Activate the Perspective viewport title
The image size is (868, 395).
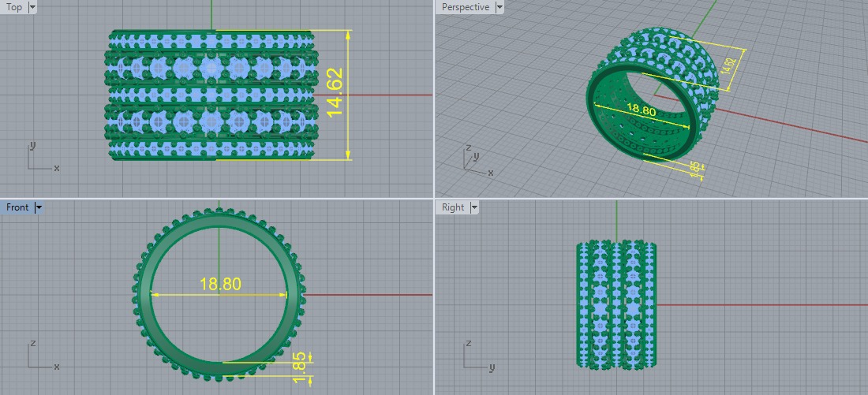[466, 7]
